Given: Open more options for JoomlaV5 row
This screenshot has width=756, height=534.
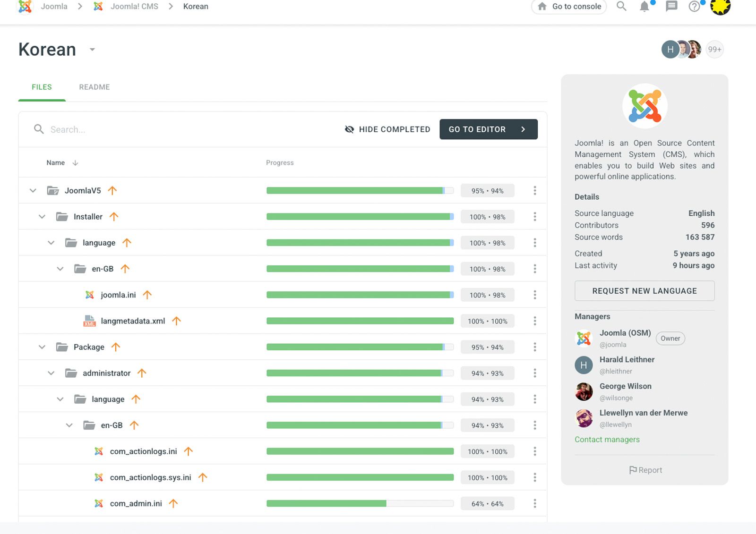Looking at the screenshot, I should click(534, 190).
